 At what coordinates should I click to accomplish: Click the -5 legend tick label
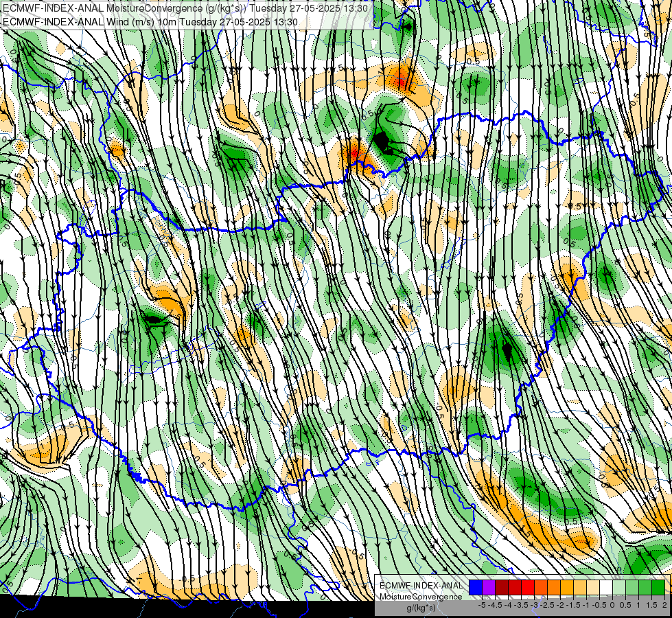click(x=482, y=605)
